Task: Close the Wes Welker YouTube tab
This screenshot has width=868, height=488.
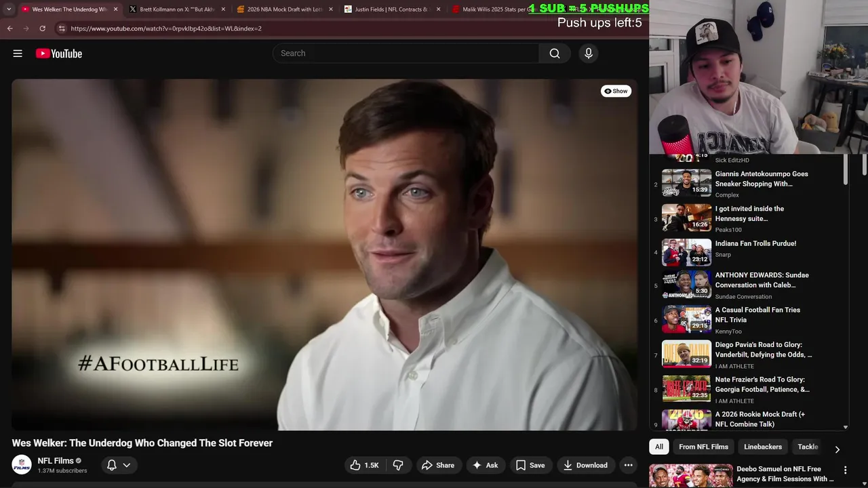Action: (115, 9)
